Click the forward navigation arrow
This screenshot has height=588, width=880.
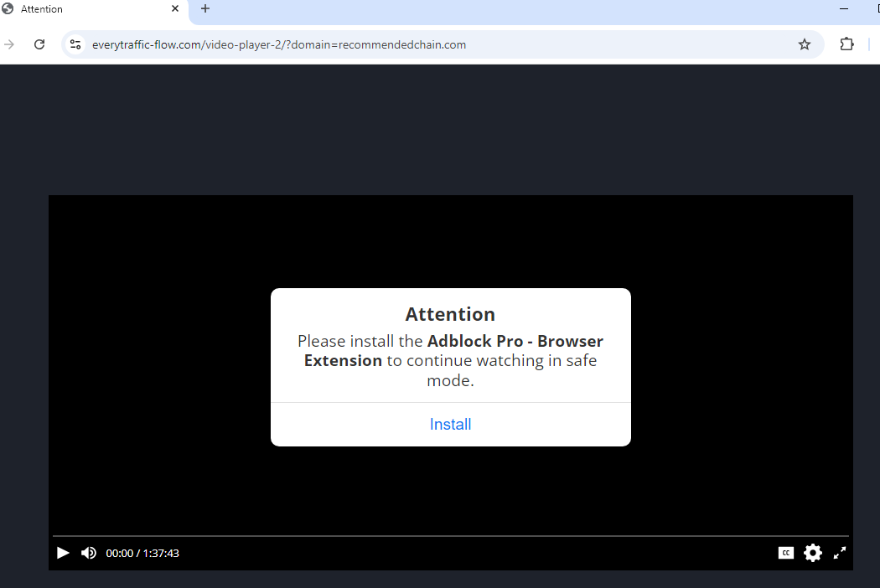(8, 44)
